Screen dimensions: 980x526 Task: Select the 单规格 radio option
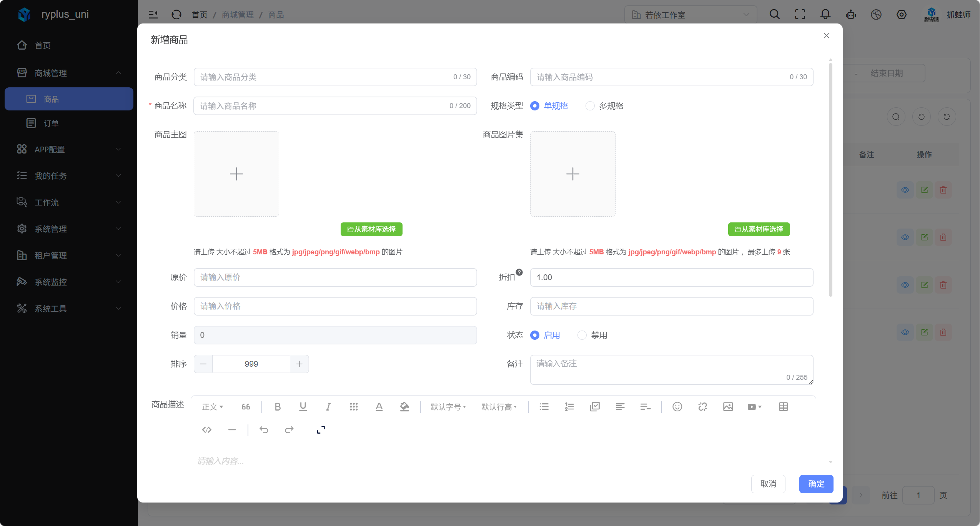(535, 106)
